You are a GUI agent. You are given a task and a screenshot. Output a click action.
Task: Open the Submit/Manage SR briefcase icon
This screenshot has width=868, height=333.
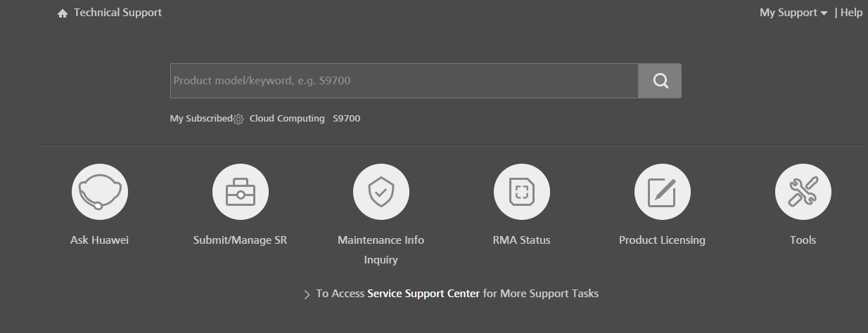click(240, 192)
